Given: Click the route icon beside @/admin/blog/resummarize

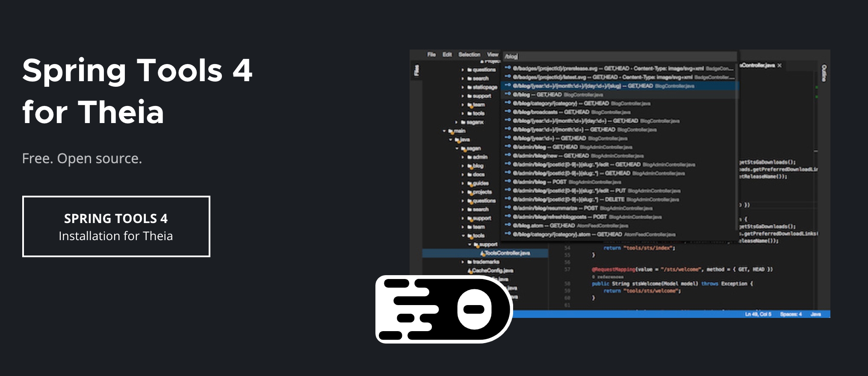Looking at the screenshot, I should pos(508,208).
